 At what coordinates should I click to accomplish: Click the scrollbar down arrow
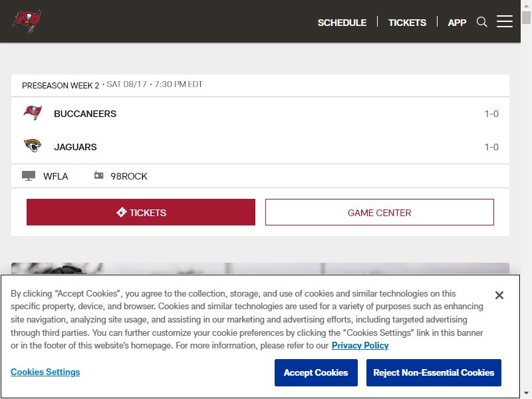[x=526, y=394]
